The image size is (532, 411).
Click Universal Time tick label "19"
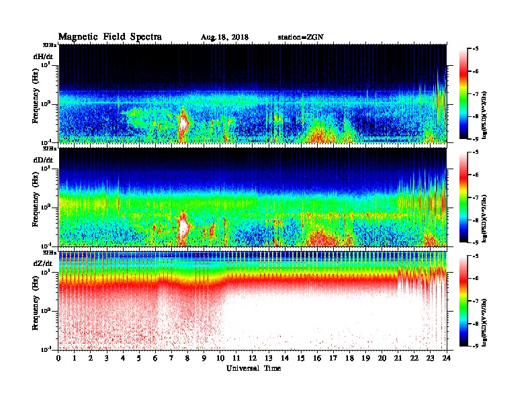(x=365, y=358)
